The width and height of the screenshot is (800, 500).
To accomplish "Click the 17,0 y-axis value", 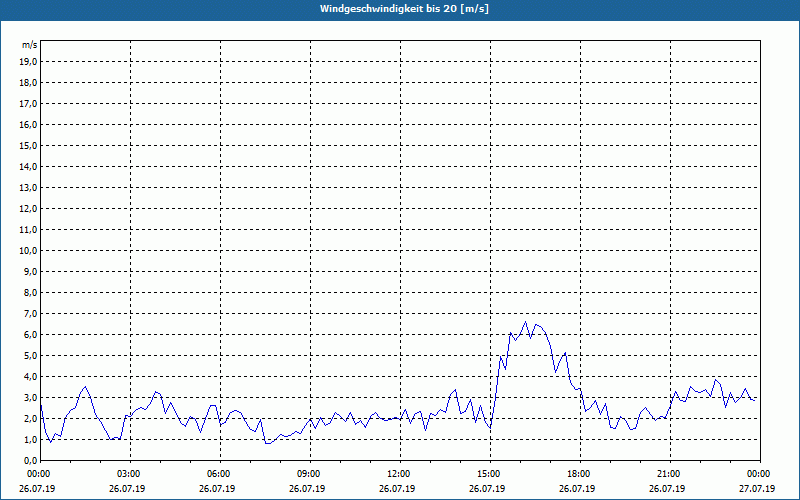I will click(x=28, y=104).
